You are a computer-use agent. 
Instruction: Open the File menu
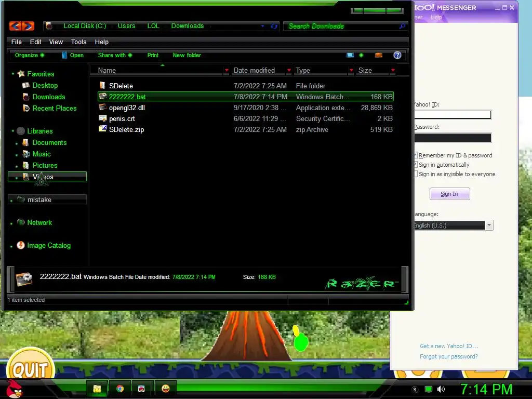[x=16, y=42]
